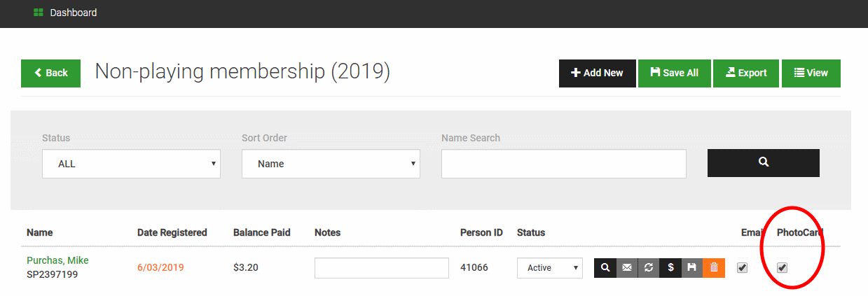Screen dimensions: 868x296
Task: Click the orange trash delete icon
Action: click(x=714, y=268)
